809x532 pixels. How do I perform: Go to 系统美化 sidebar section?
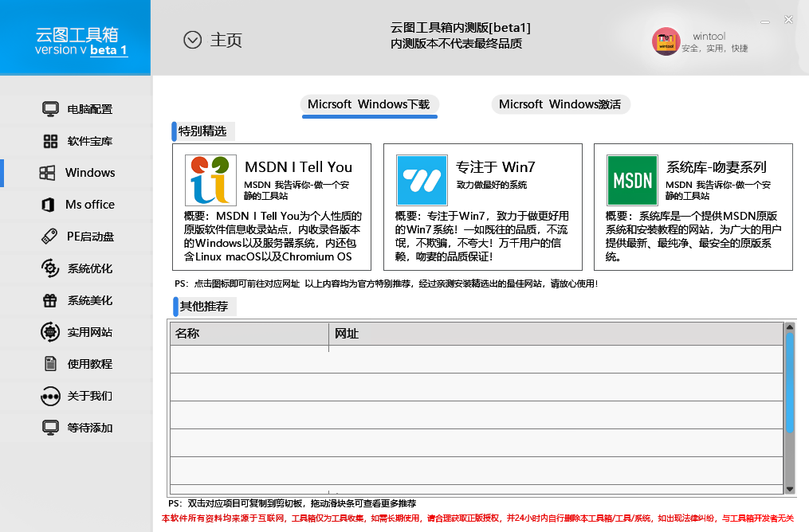point(77,300)
